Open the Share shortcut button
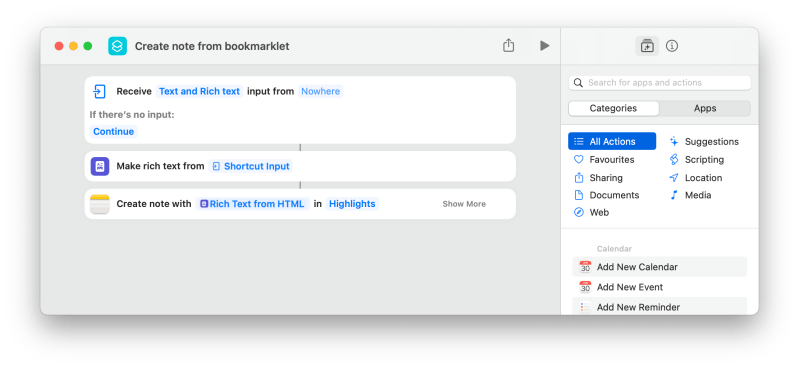The width and height of the screenshot is (799, 368). coord(508,45)
